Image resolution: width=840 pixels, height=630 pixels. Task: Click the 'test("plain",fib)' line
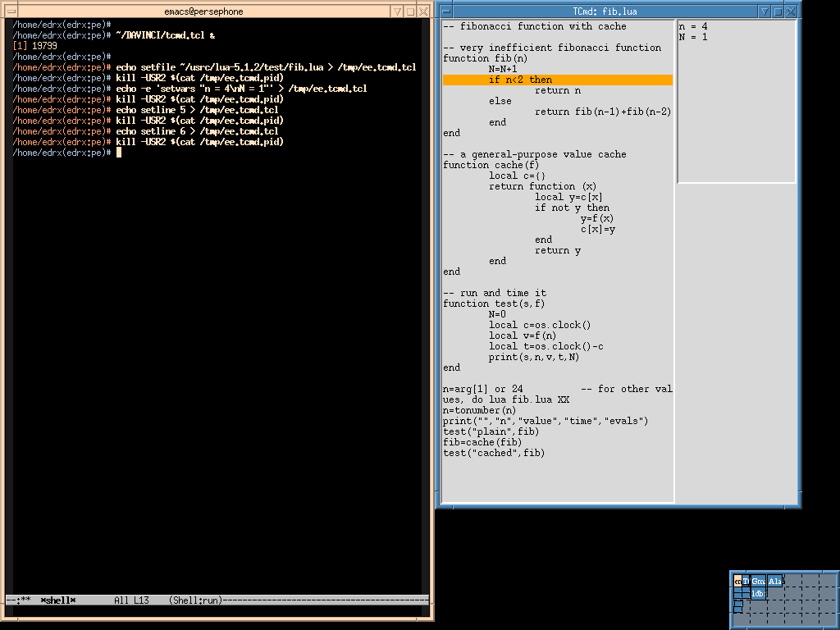[x=491, y=431]
